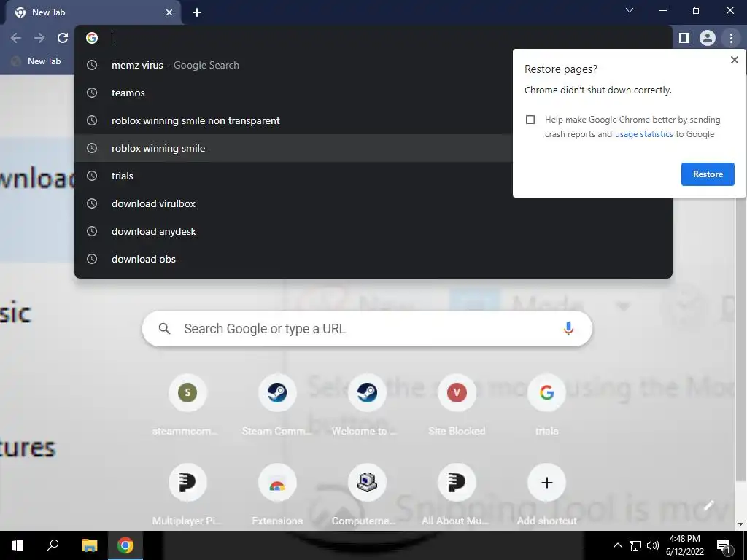Show hidden system tray icons
The width and height of the screenshot is (747, 560).
[617, 545]
